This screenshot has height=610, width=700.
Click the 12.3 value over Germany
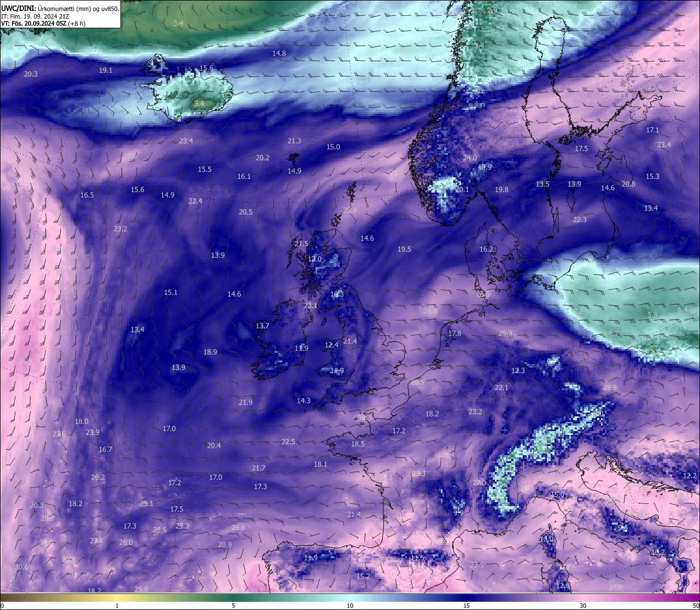pyautogui.click(x=518, y=371)
